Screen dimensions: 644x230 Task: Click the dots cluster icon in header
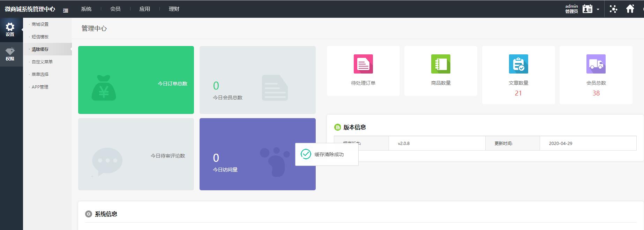coord(613,9)
